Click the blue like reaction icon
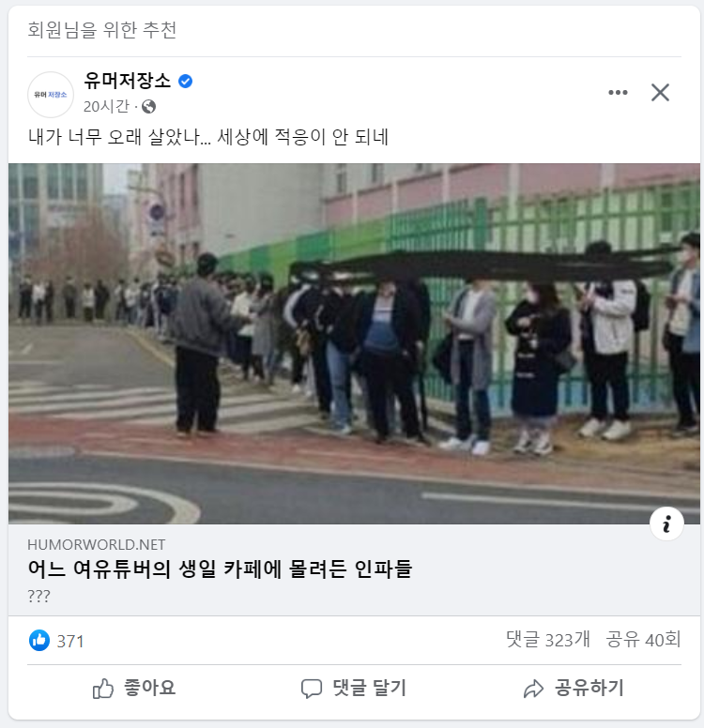704x728 pixels. (39, 640)
